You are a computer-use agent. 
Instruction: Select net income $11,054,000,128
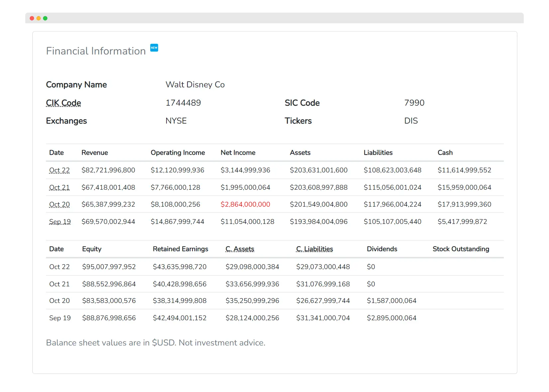pos(248,222)
